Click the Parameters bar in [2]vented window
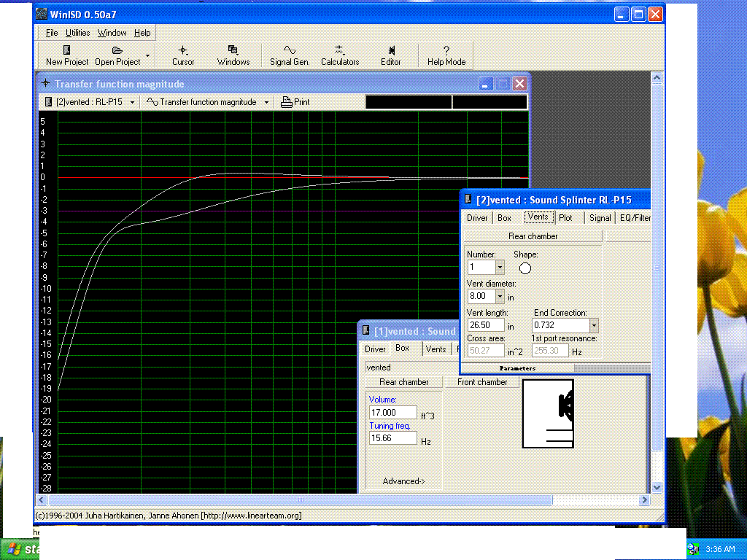This screenshot has height=560, width=747. 518,368
